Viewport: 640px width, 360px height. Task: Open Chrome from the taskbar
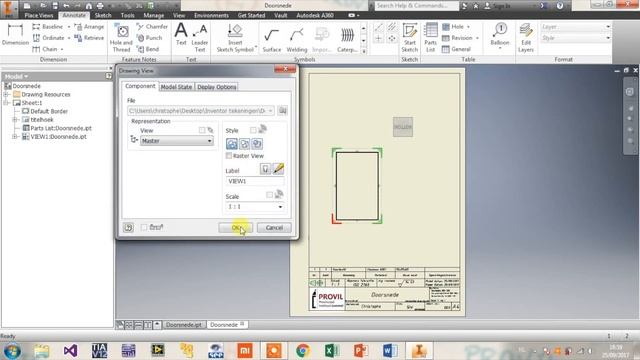point(303,350)
